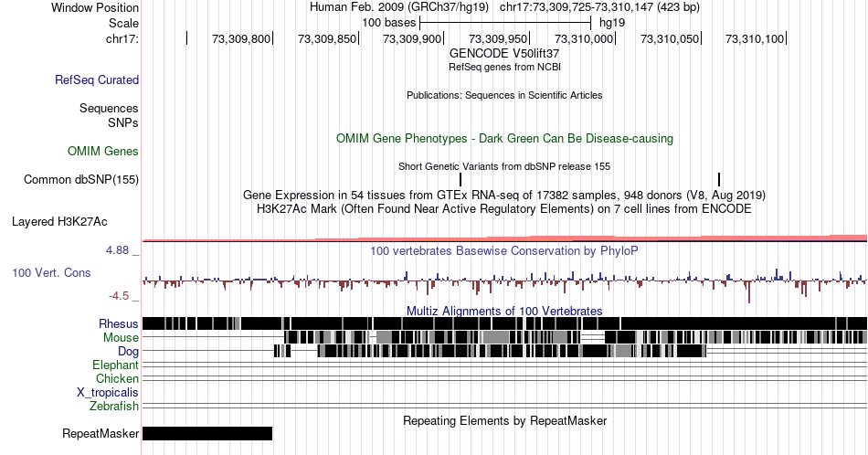Click the SNPs track label

tap(123, 122)
